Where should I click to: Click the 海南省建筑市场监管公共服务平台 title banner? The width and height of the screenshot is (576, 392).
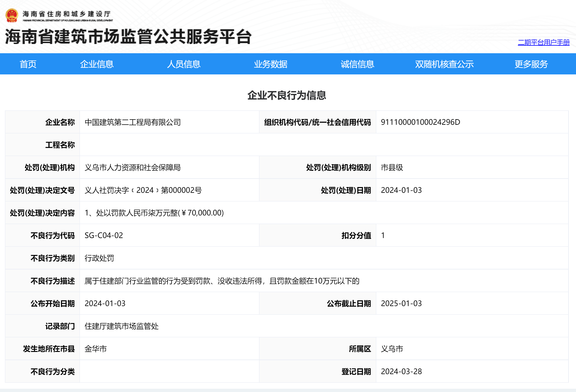point(128,37)
